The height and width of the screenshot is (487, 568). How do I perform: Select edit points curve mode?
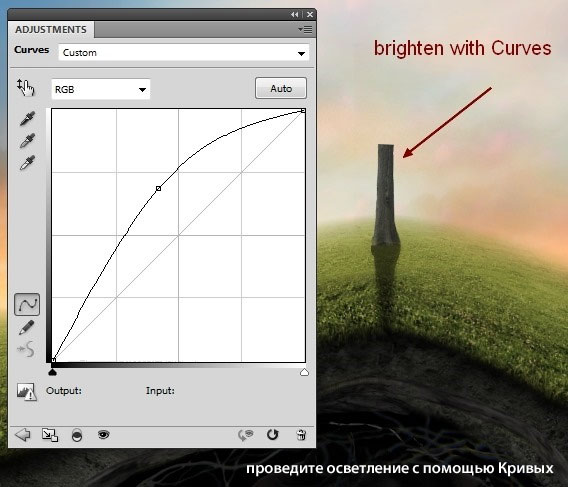pos(27,304)
